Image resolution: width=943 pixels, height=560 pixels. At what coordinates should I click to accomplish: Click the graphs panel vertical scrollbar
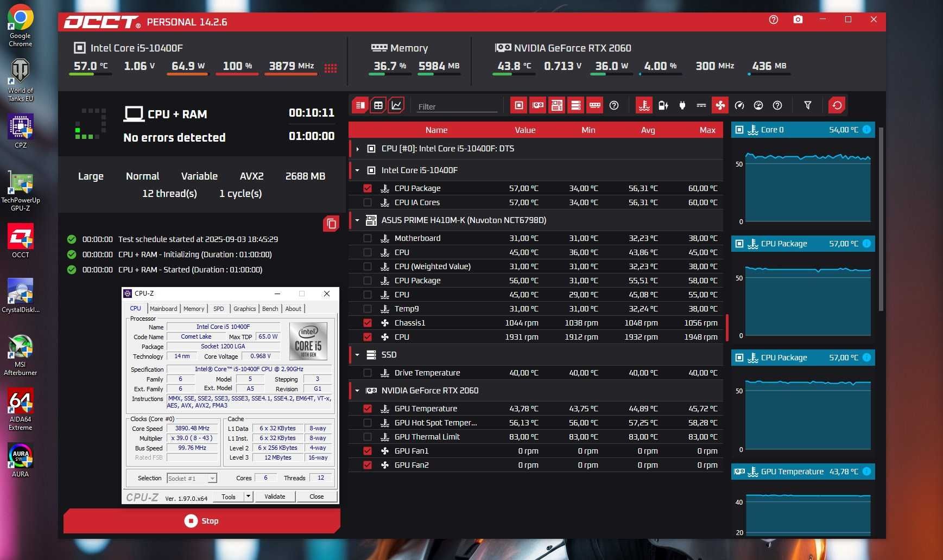tap(881, 219)
